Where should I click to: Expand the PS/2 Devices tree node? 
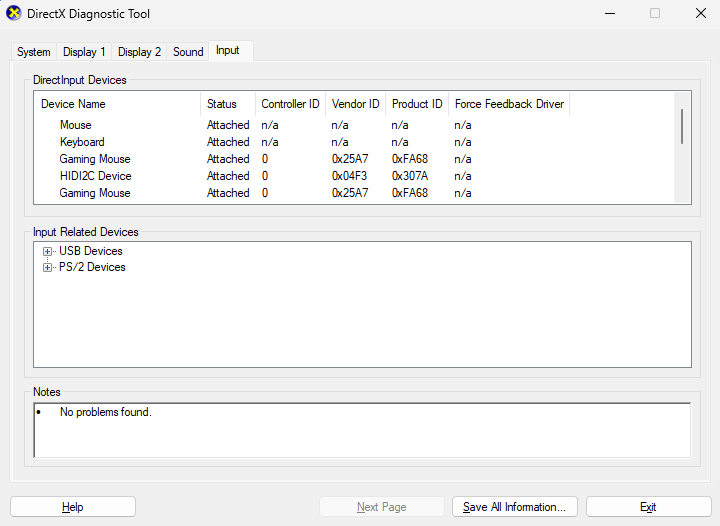(47, 268)
